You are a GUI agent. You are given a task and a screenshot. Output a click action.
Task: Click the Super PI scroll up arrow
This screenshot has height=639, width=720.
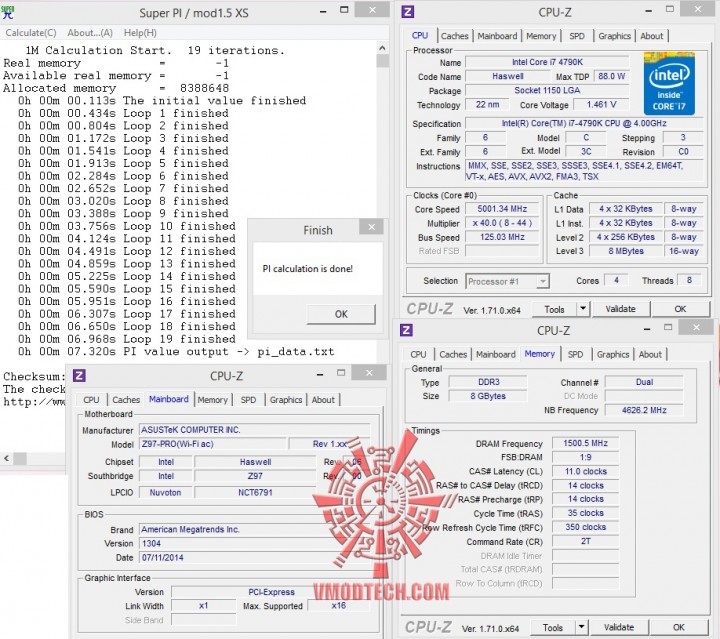382,48
